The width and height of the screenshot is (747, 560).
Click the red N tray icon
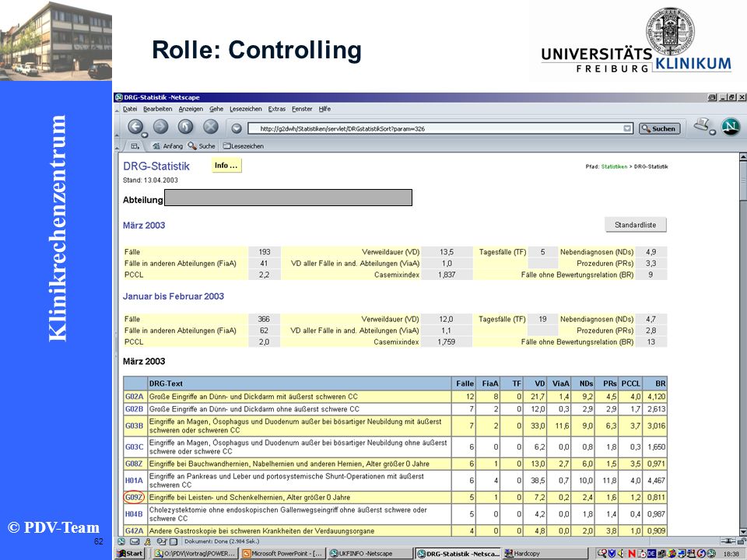point(632,553)
